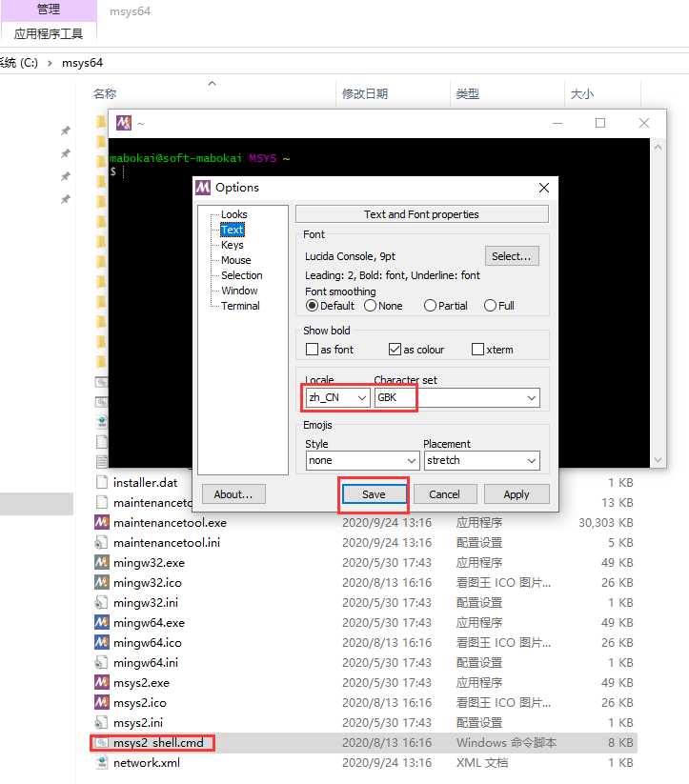
Task: Click the network.xml file icon
Action: [102, 762]
